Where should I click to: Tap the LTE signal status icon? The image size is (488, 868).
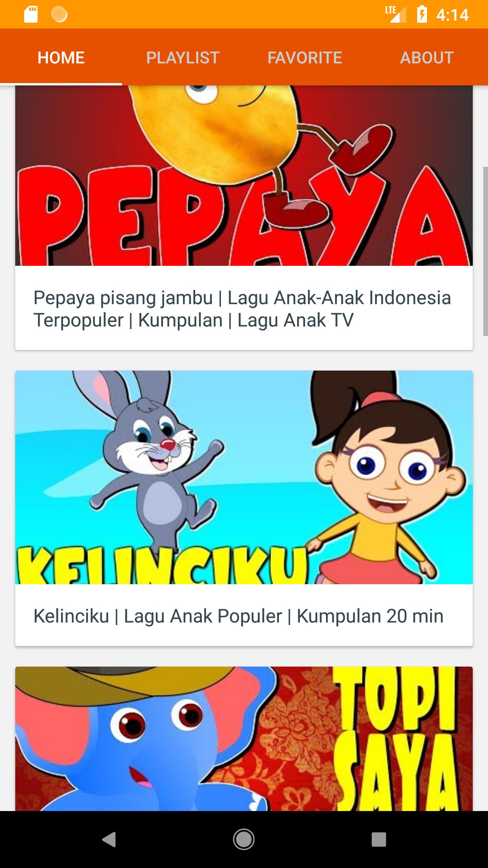(x=395, y=14)
